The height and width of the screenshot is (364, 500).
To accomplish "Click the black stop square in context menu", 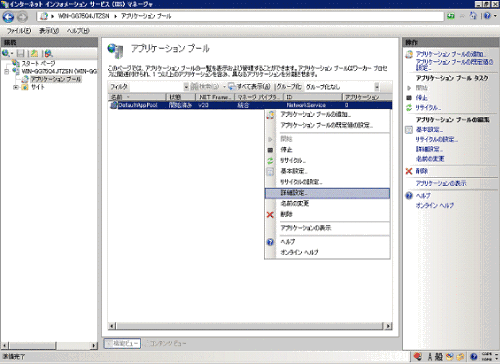I will [270, 150].
